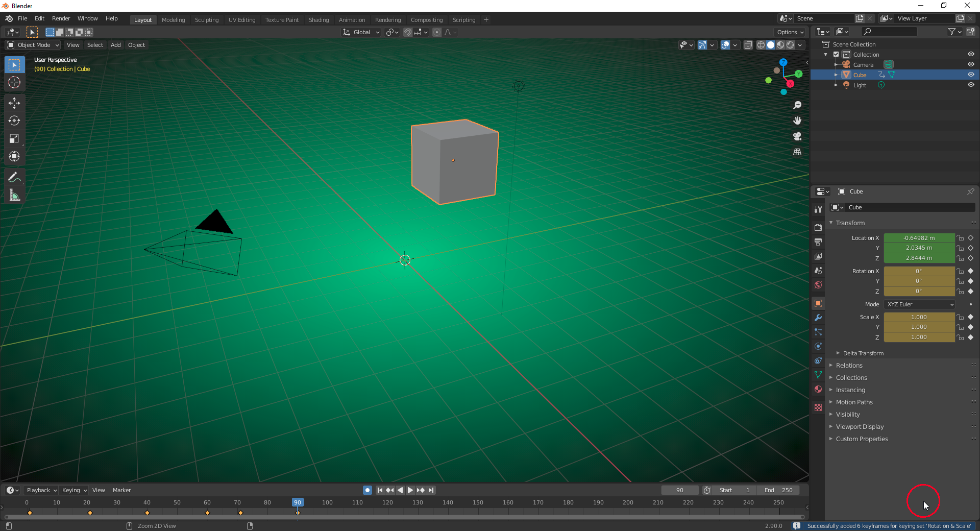980x531 pixels.
Task: Open the Keying menu in the timeline
Action: tap(74, 490)
